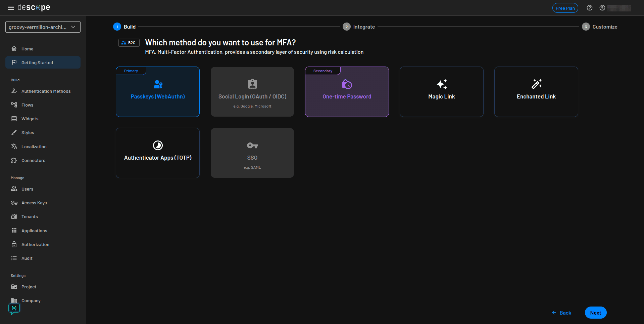Image resolution: width=644 pixels, height=324 pixels.
Task: Open the Access Keys manager
Action: click(34, 203)
